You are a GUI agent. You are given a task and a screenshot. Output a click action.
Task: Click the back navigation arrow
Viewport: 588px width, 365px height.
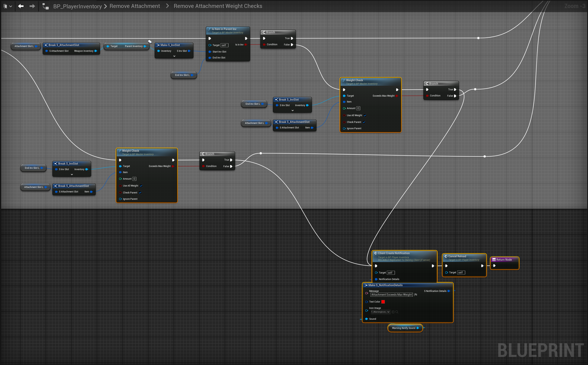[21, 6]
